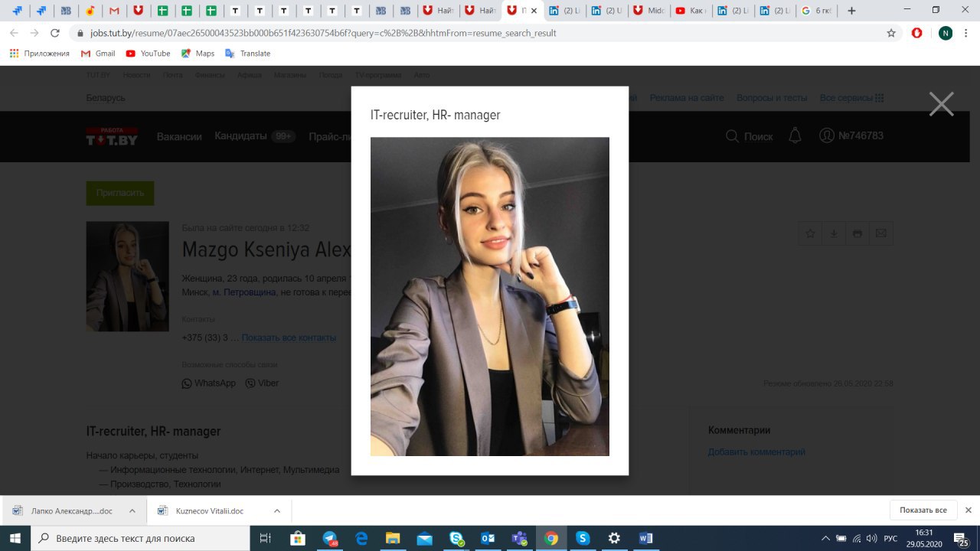The width and height of the screenshot is (980, 551).
Task: Open the YouTube bookmark
Action: (148, 54)
